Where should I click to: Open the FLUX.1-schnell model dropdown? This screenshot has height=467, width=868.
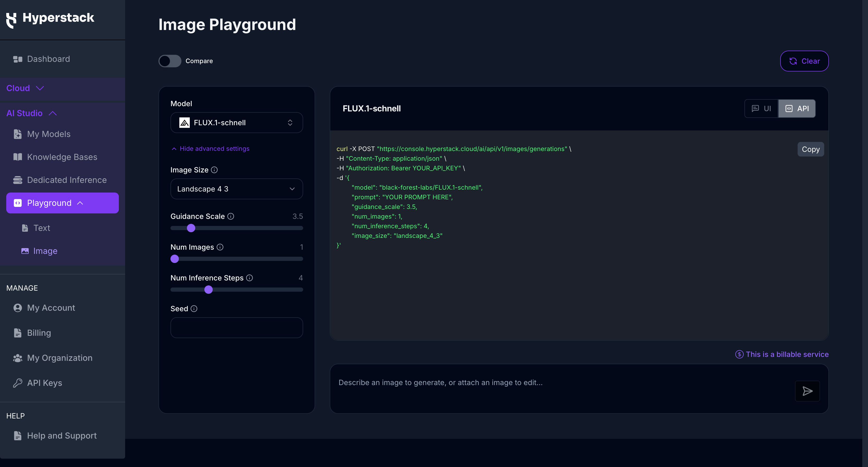click(x=236, y=123)
